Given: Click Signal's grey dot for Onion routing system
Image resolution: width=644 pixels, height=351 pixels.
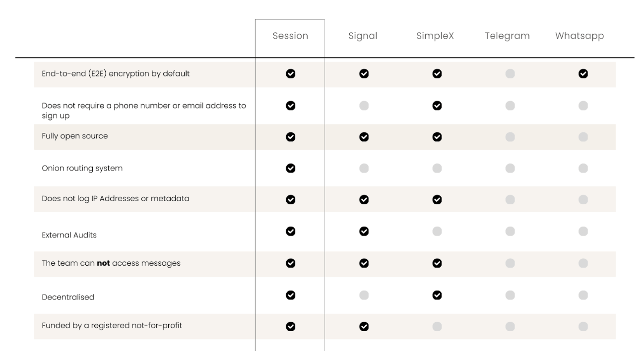Looking at the screenshot, I should [364, 168].
